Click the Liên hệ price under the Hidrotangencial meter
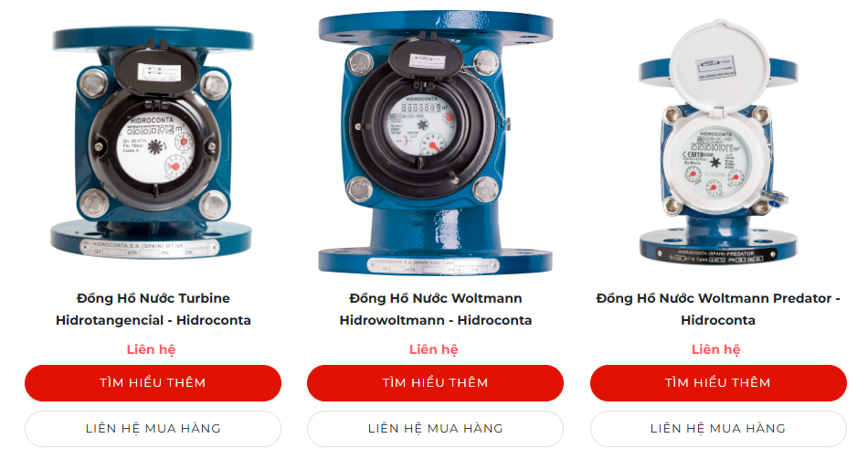Image resolution: width=868 pixels, height=460 pixels. tap(151, 349)
